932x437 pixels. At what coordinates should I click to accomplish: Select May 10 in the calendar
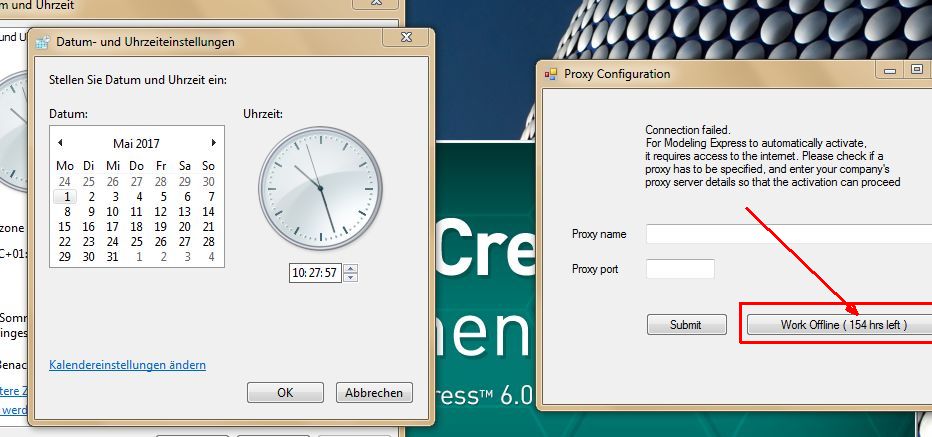tap(113, 212)
